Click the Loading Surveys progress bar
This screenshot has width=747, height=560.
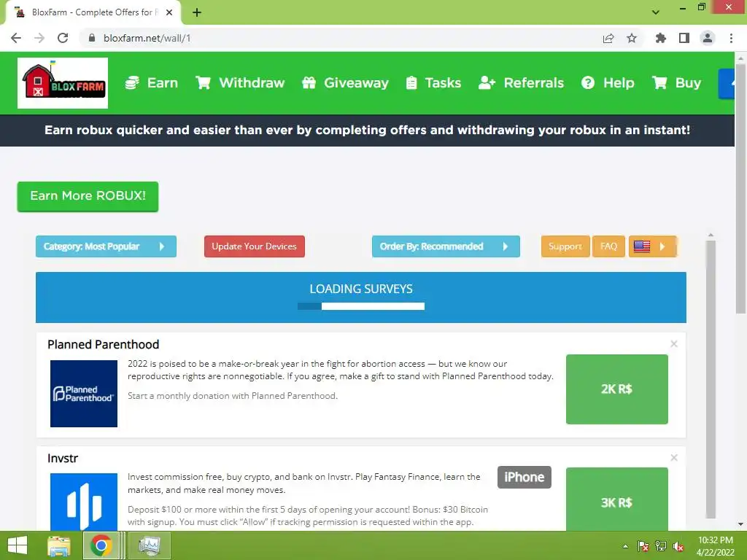361,306
